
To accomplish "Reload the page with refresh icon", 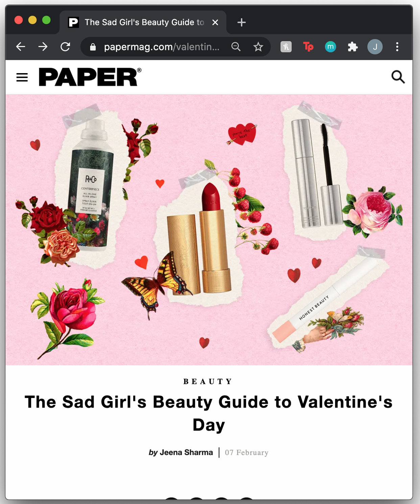I will 65,47.
